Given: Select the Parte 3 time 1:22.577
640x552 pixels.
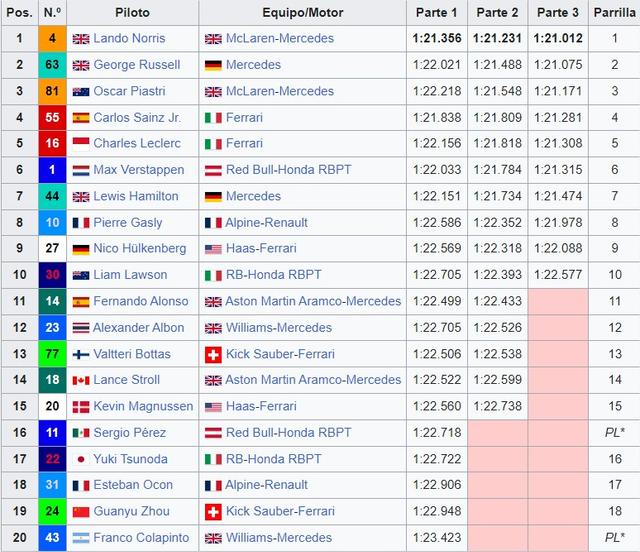Looking at the screenshot, I should [558, 275].
